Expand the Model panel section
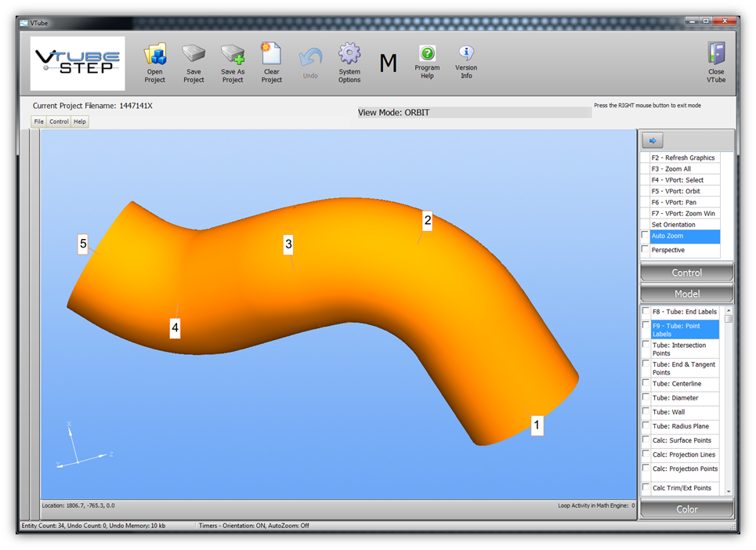 click(687, 294)
